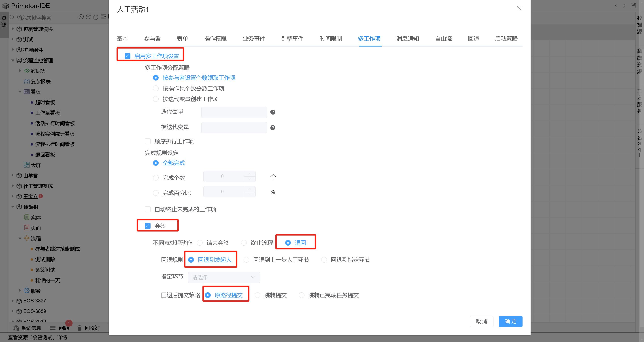Enable 顺序执行工作项 checkbox
This screenshot has height=342, width=644.
(148, 141)
